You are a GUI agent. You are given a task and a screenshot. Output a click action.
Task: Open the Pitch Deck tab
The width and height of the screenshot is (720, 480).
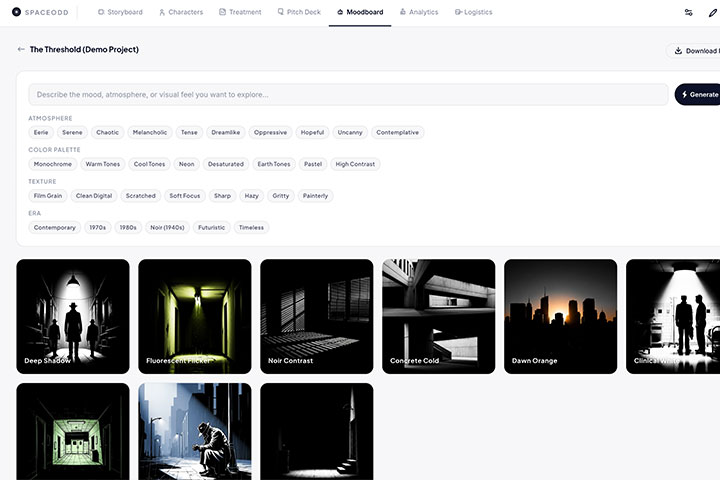[x=299, y=12]
